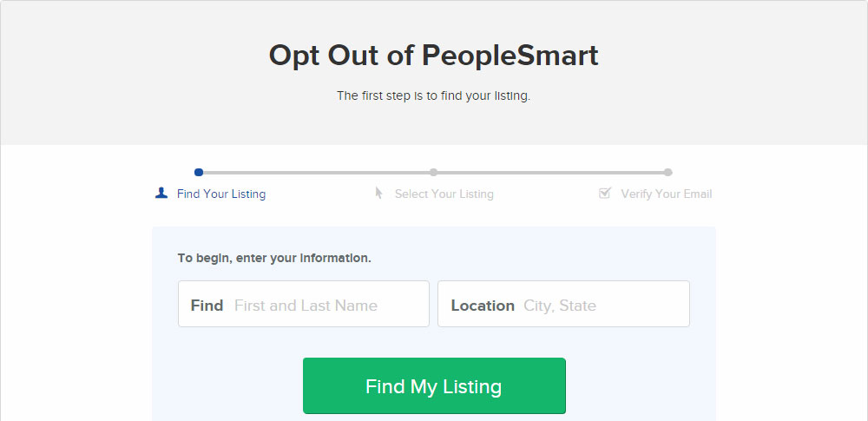
Task: Click the gray last dot on progress bar
Action: tap(668, 172)
